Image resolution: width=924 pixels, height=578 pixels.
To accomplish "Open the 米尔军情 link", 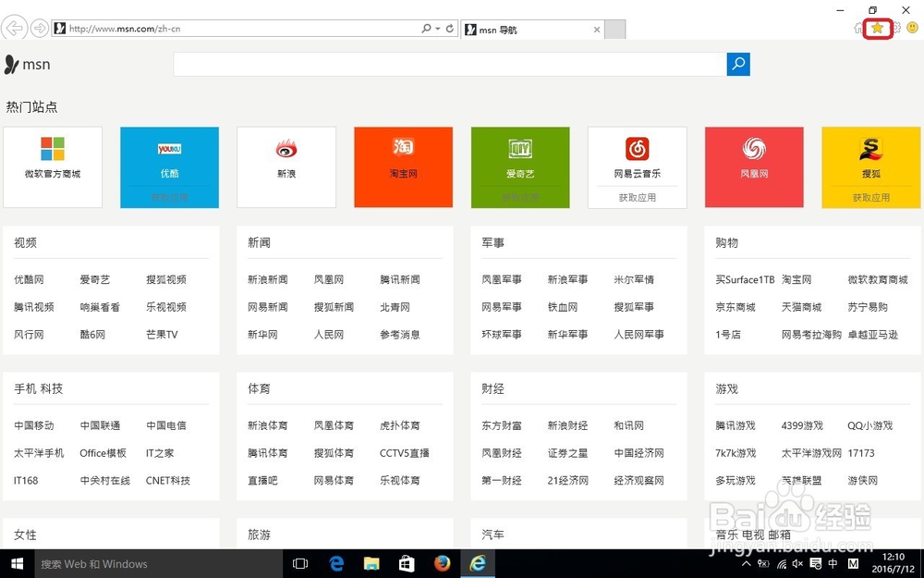I will 634,279.
